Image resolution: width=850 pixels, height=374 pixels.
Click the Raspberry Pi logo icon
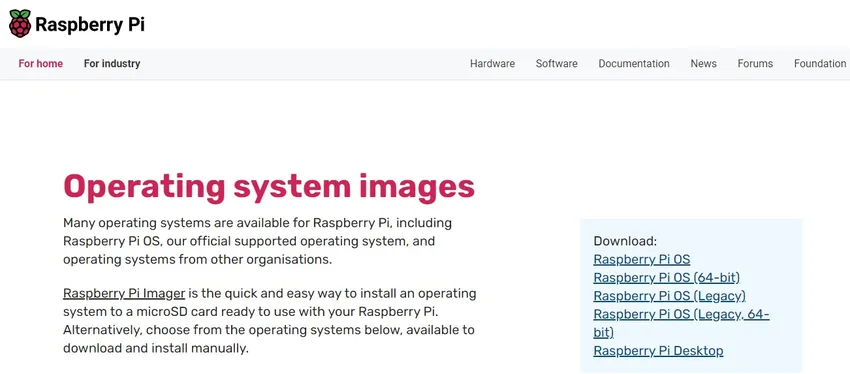pos(20,23)
